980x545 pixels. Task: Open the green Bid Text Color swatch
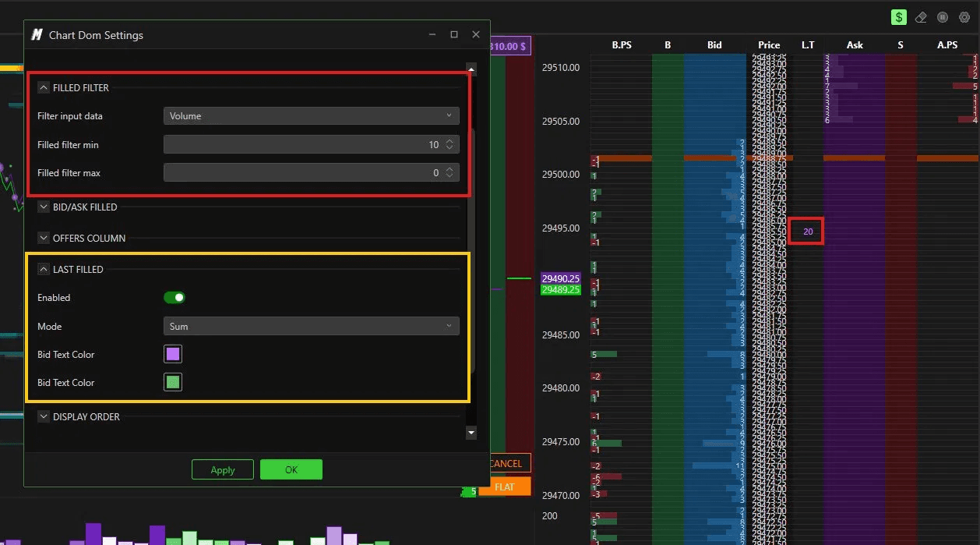pos(173,382)
